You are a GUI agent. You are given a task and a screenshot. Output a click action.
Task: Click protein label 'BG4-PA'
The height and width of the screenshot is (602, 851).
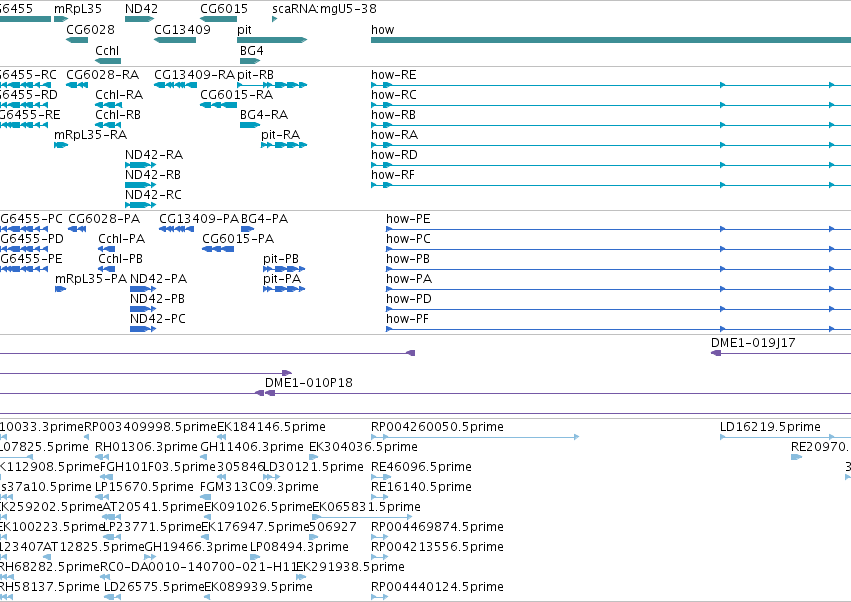tap(264, 219)
